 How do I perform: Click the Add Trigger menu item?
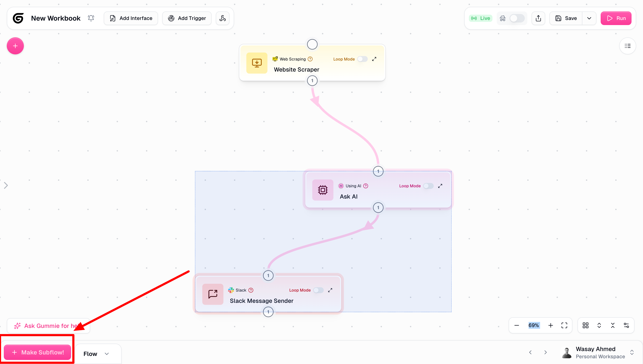pos(187,18)
